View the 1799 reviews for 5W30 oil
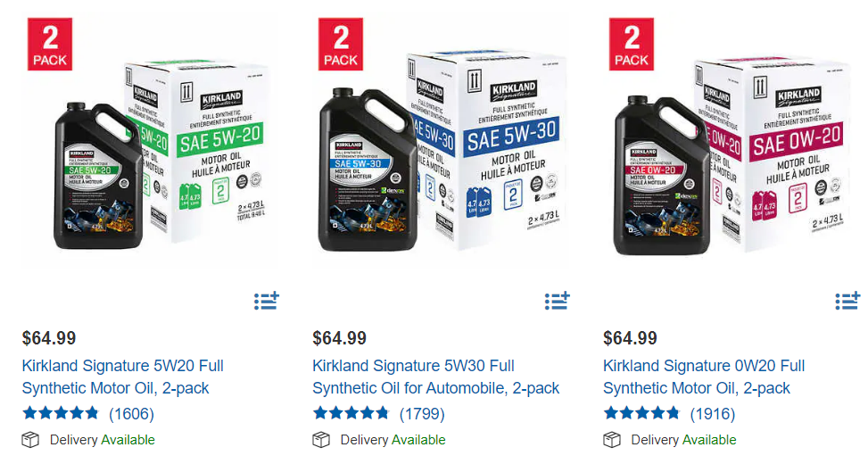 pos(422,414)
